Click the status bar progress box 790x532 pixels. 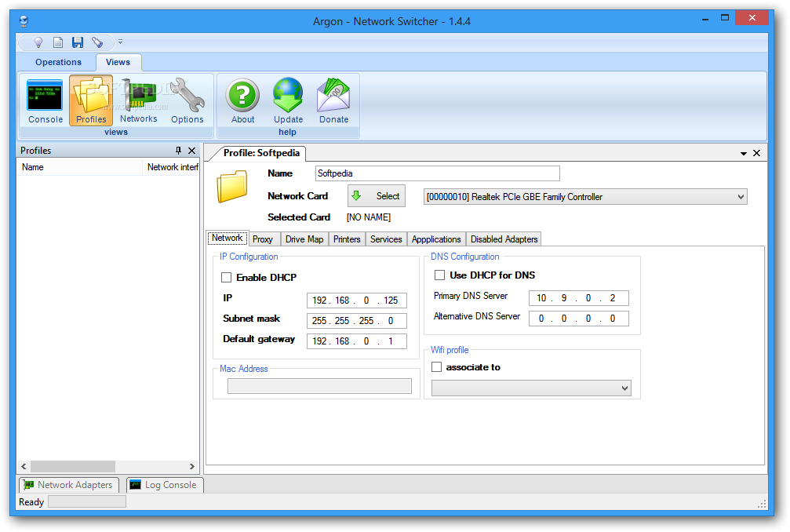click(86, 501)
